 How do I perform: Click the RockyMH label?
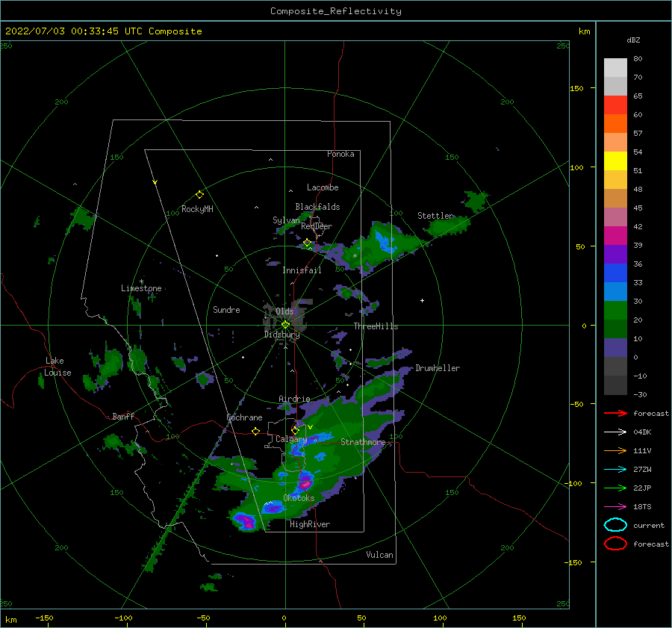tap(197, 209)
